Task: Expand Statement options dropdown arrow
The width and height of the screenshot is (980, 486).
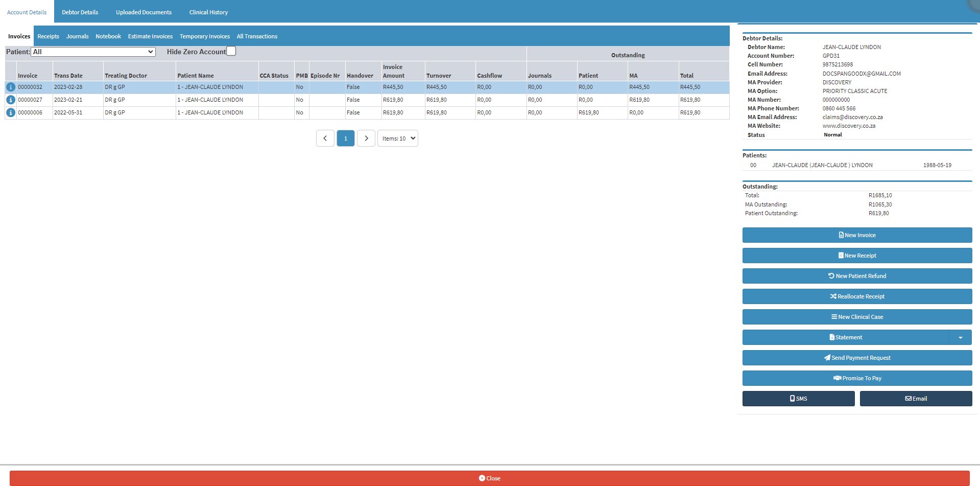Action: (961, 337)
